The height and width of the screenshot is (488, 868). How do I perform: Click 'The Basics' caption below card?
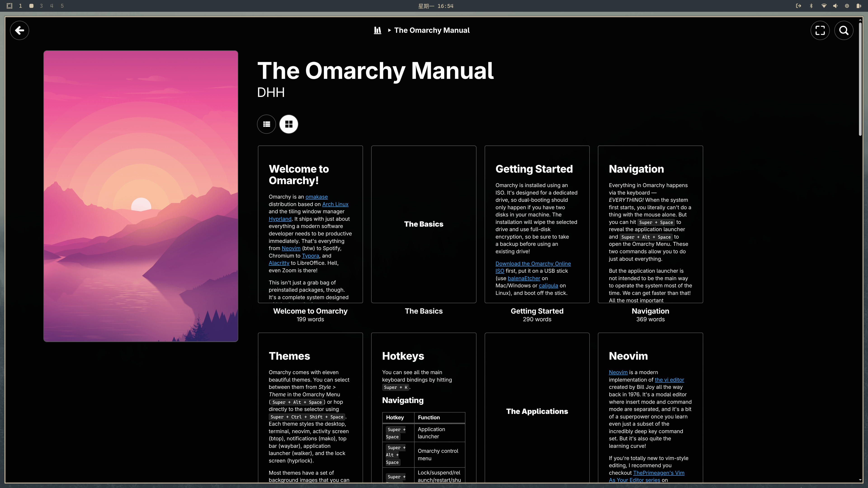tap(424, 311)
